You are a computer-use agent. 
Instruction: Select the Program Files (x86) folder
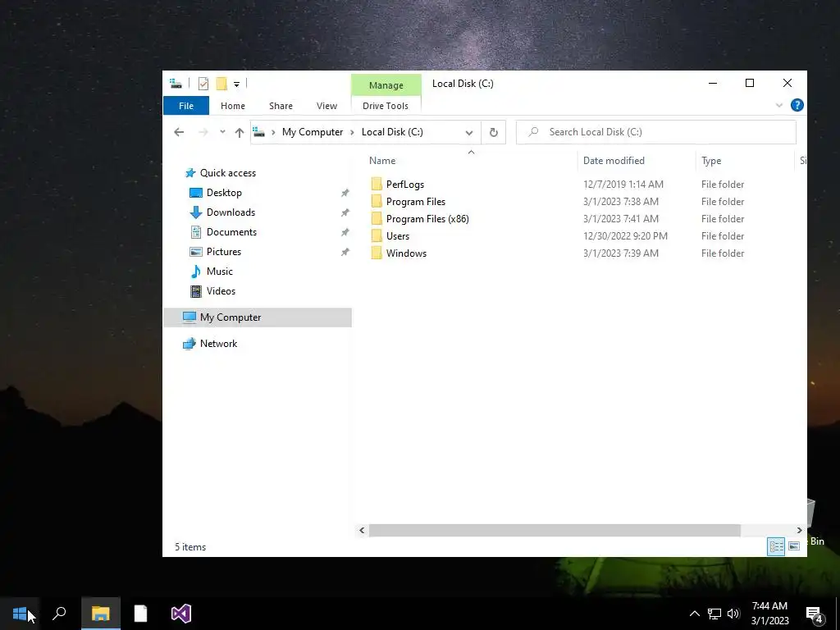427,218
